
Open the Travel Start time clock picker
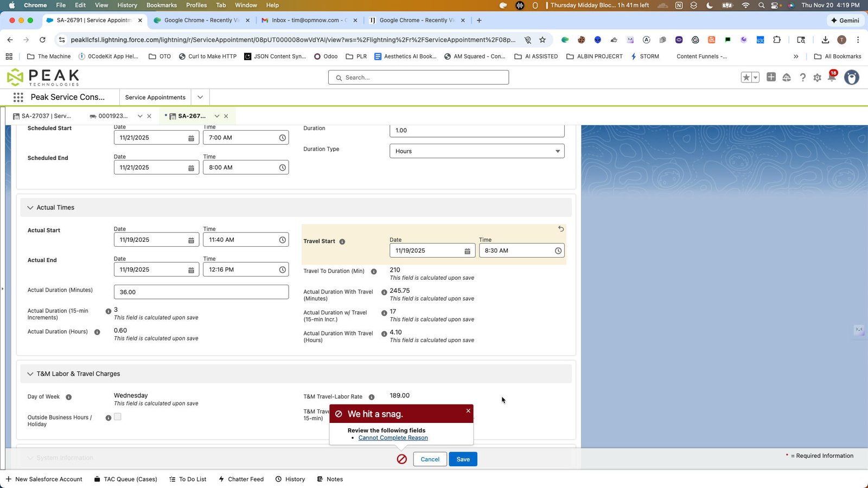[558, 251]
